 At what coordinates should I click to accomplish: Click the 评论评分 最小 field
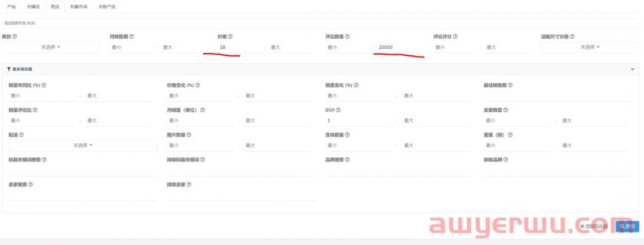coord(455,47)
